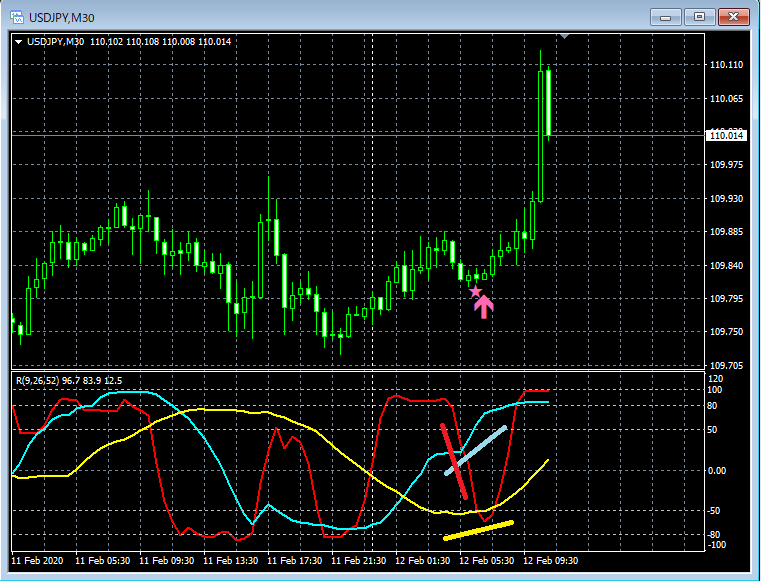The image size is (761, 581).
Task: Click the 11 Feb 09:30 time label
Action: tap(166, 561)
